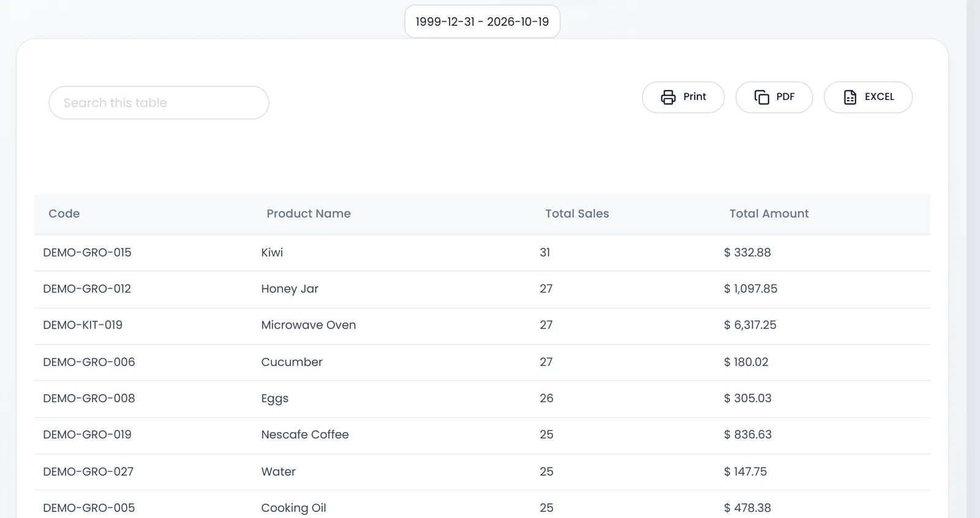
Task: Click the $ 478.38 amount cell
Action: pyautogui.click(x=747, y=508)
